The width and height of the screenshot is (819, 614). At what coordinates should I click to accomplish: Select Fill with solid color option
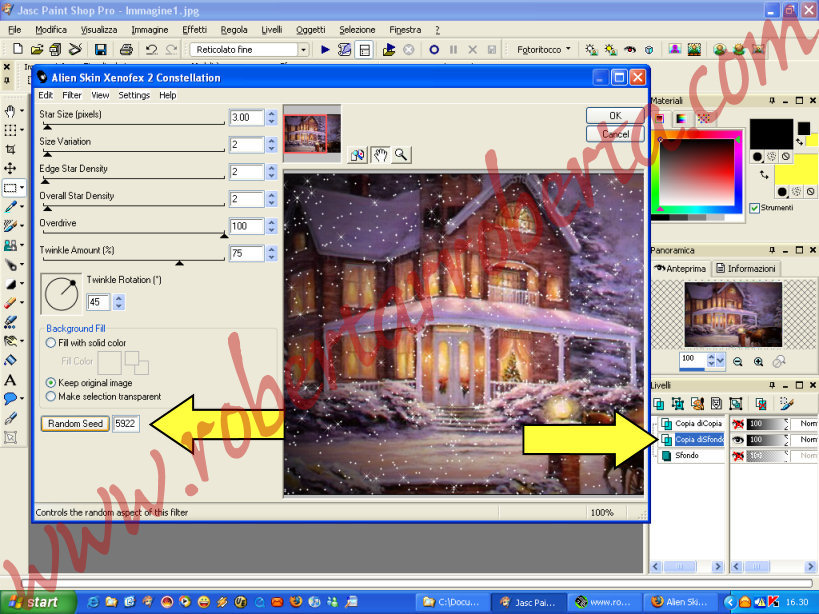pos(51,343)
